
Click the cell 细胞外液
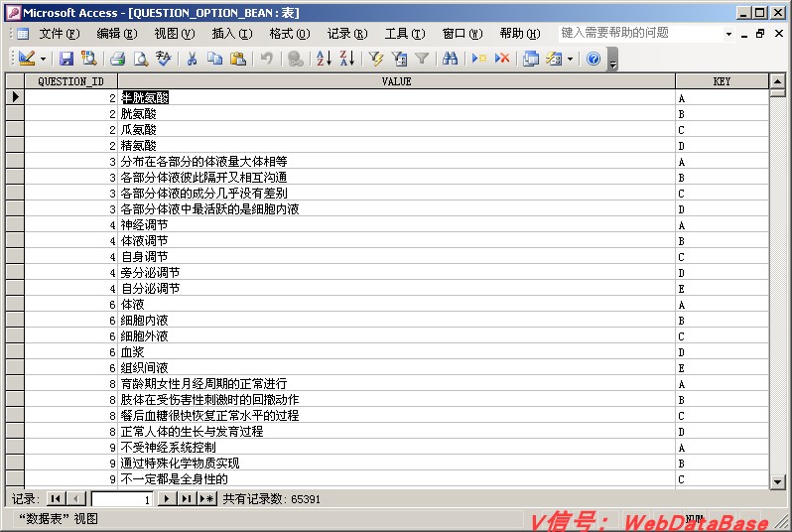(x=397, y=335)
